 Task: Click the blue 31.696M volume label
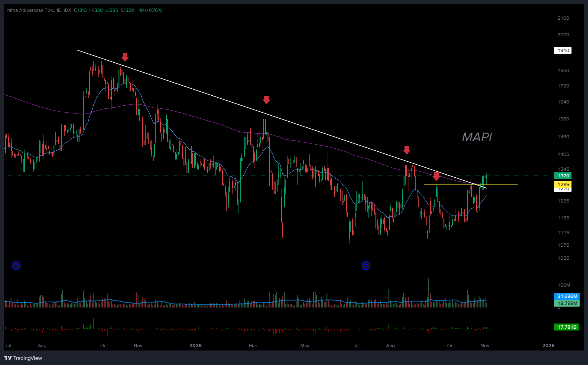[x=567, y=296]
